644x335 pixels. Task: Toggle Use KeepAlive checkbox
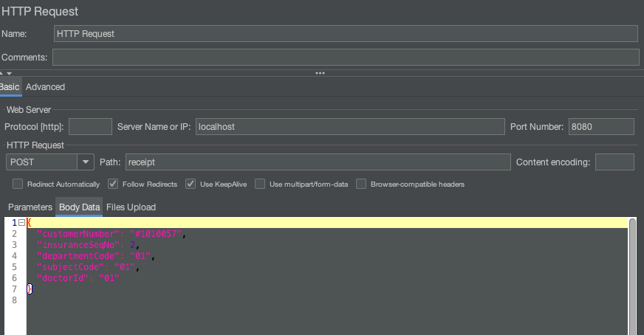point(191,184)
